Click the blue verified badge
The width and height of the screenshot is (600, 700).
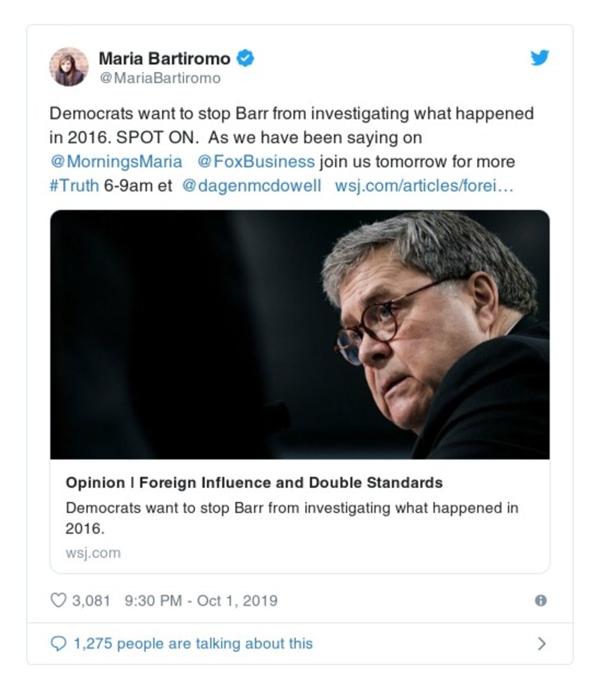(x=245, y=58)
